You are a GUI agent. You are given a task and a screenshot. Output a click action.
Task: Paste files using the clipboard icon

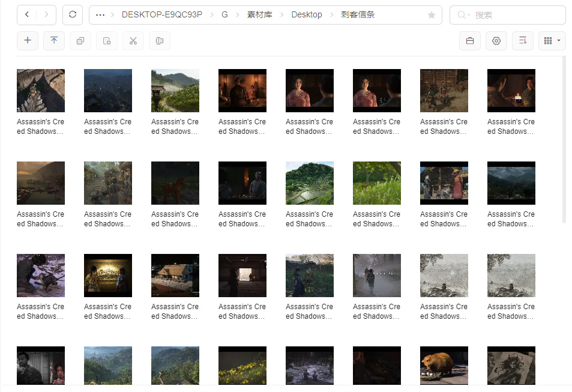pyautogui.click(x=107, y=40)
